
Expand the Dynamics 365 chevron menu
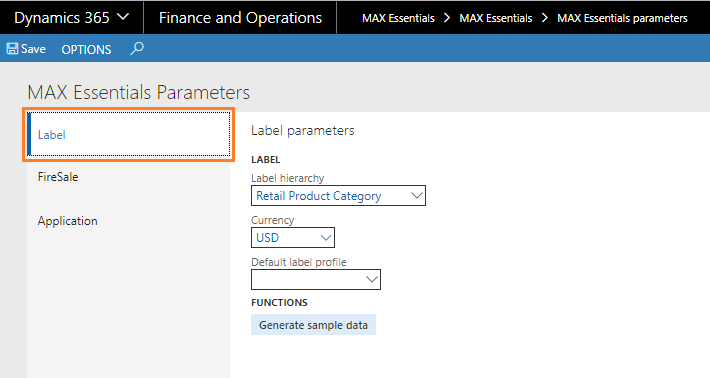pos(123,17)
